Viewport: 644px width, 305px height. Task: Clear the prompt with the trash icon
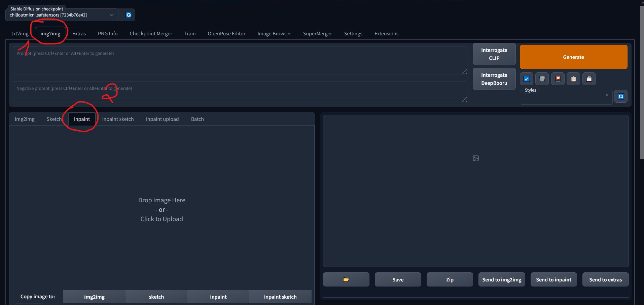point(542,79)
